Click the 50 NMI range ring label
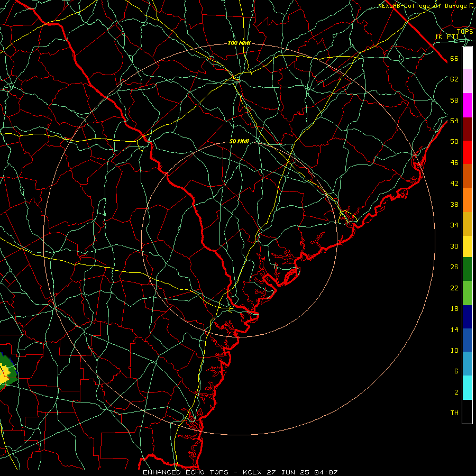The image size is (476, 476). [239, 141]
